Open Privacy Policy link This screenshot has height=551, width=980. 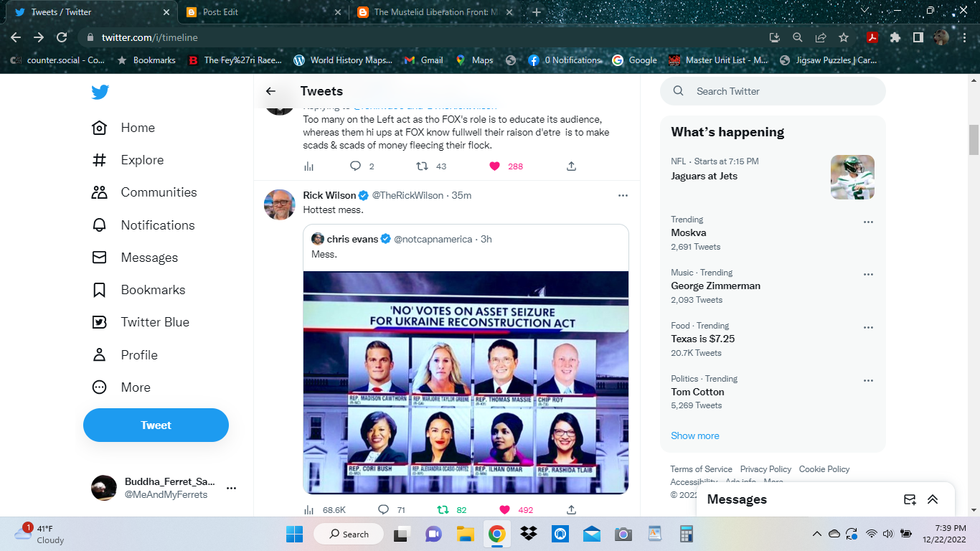[765, 469]
